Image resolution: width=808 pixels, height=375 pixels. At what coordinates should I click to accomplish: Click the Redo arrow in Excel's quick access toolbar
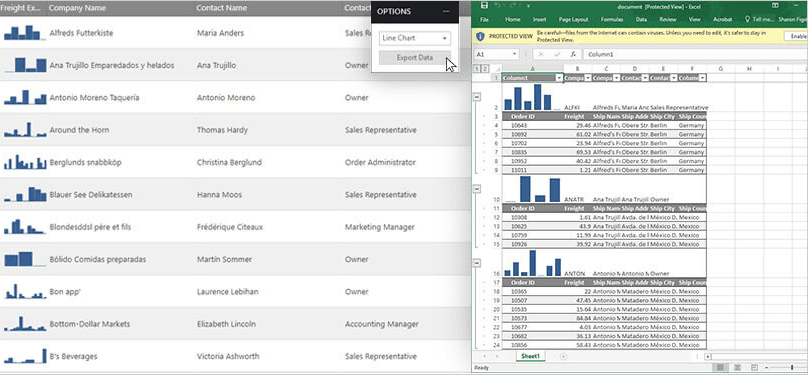coord(514,6)
